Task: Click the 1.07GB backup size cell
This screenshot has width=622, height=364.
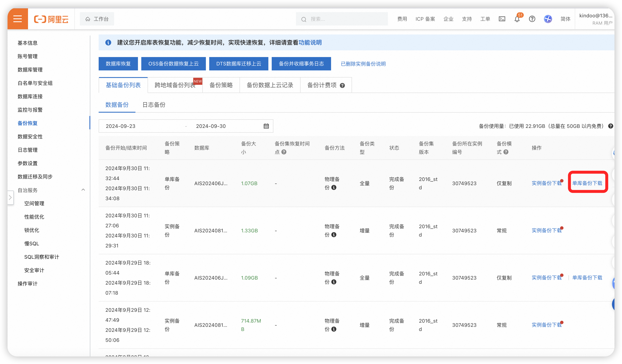Action: coord(249,183)
